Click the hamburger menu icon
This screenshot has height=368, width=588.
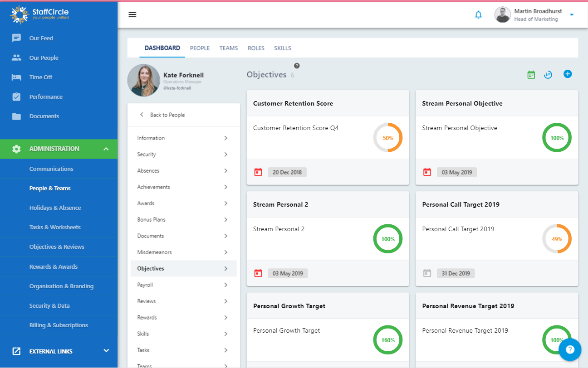[x=132, y=15]
